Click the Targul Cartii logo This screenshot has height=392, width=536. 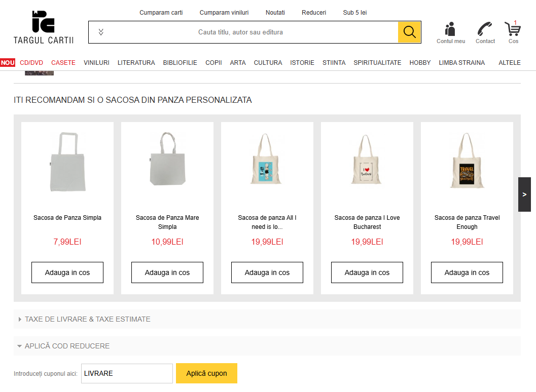44,27
